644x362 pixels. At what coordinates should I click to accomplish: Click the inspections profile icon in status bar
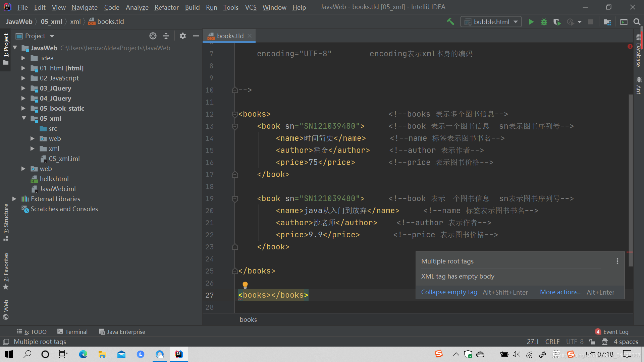pos(605,342)
